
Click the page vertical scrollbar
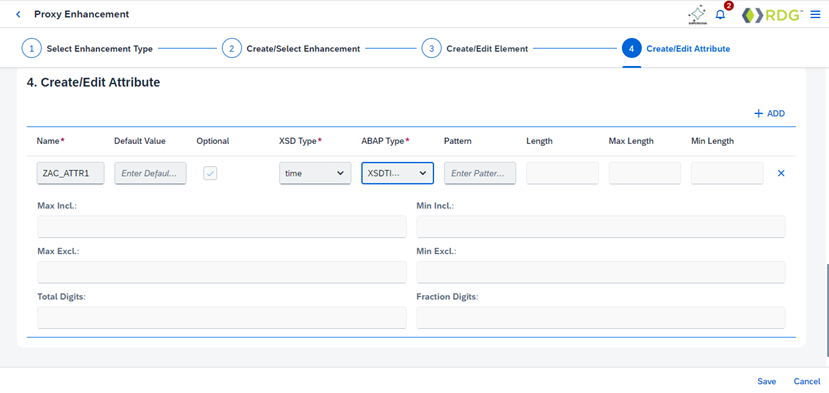[x=826, y=309]
